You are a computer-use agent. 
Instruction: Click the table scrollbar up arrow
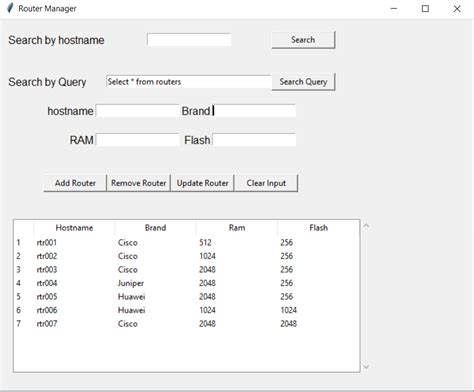[x=366, y=226]
